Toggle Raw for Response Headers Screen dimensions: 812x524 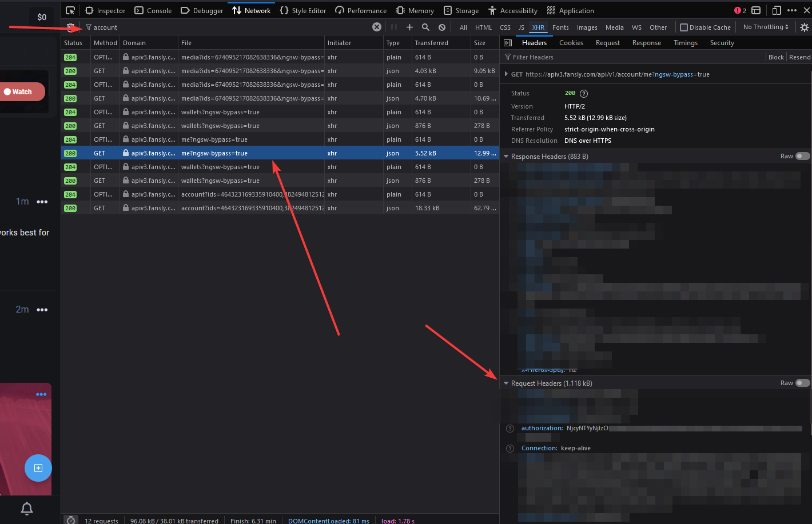(x=802, y=156)
